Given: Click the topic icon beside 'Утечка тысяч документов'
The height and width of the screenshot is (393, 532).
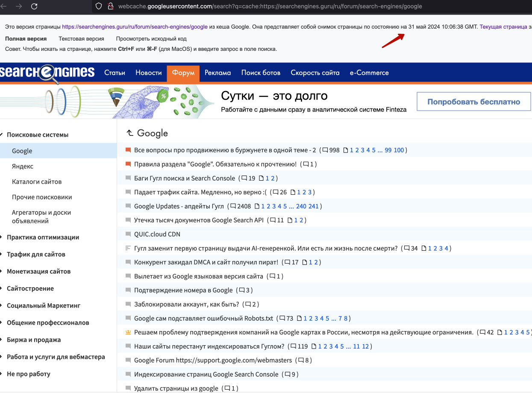Looking at the screenshot, I should point(128,220).
